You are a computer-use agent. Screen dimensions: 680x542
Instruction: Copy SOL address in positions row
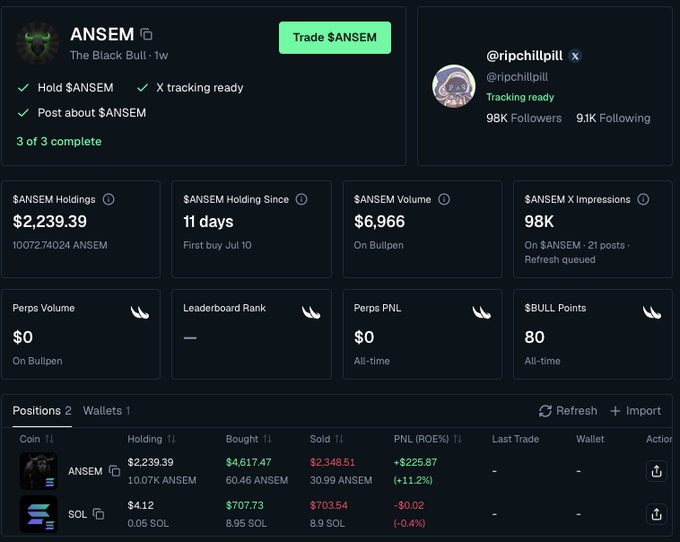pos(99,514)
